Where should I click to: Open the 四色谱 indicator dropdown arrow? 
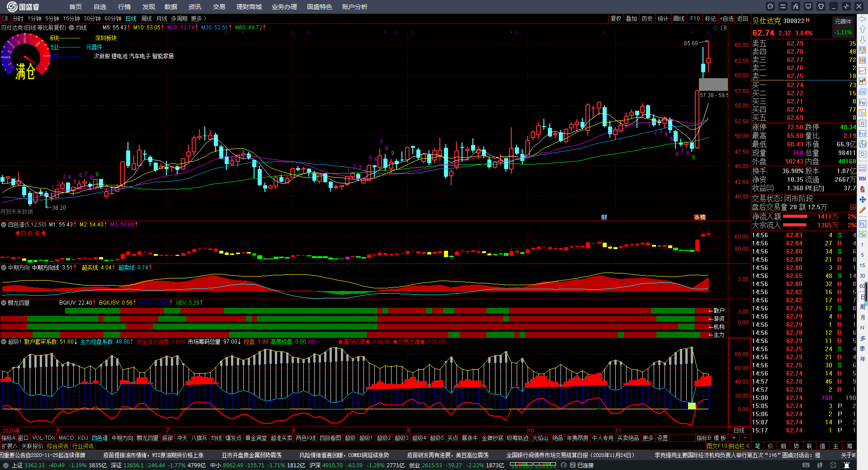(x=4, y=225)
